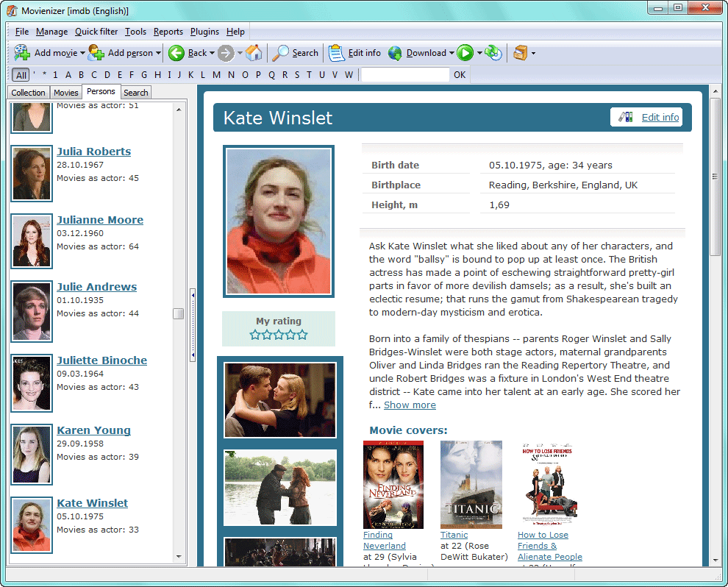Viewport: 728px width, 587px height.
Task: Open Kate Winslet link in list
Action: coord(92,503)
